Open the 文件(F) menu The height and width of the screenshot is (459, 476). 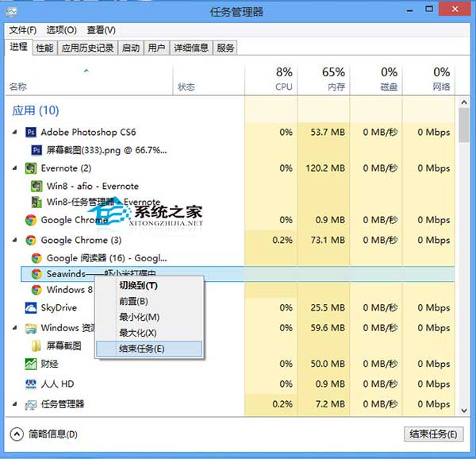[x=23, y=30]
